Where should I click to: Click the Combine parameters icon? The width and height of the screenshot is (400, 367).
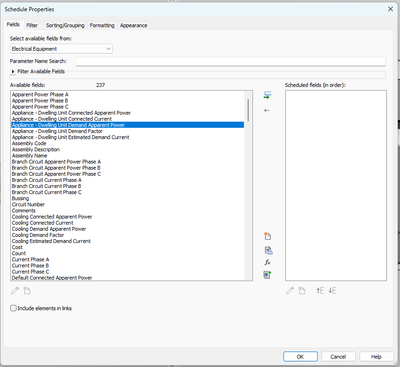coord(267,275)
